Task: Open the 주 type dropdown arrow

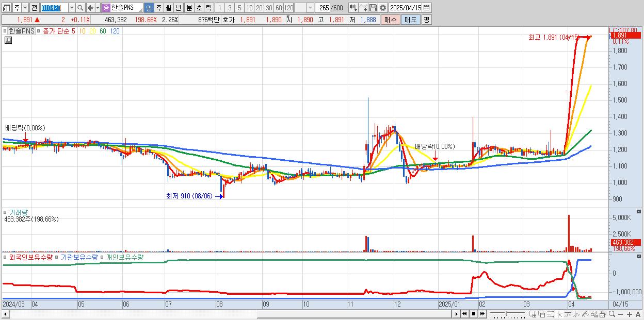Action: tap(25, 8)
